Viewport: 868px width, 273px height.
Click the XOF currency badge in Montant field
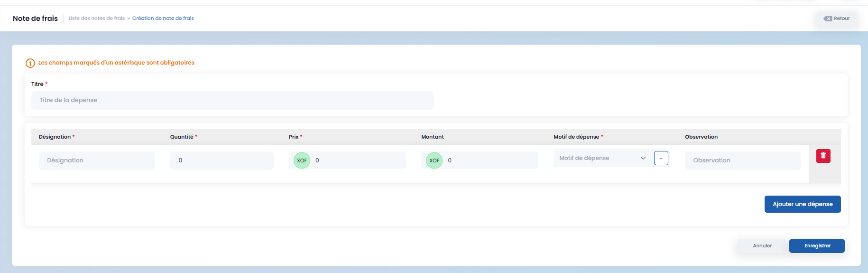pos(434,160)
